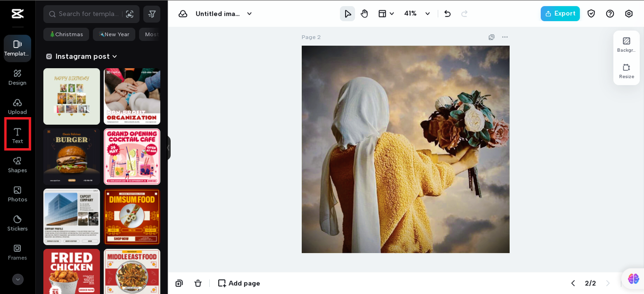644x294 pixels.
Task: Open the shield privacy icon
Action: tap(591, 14)
